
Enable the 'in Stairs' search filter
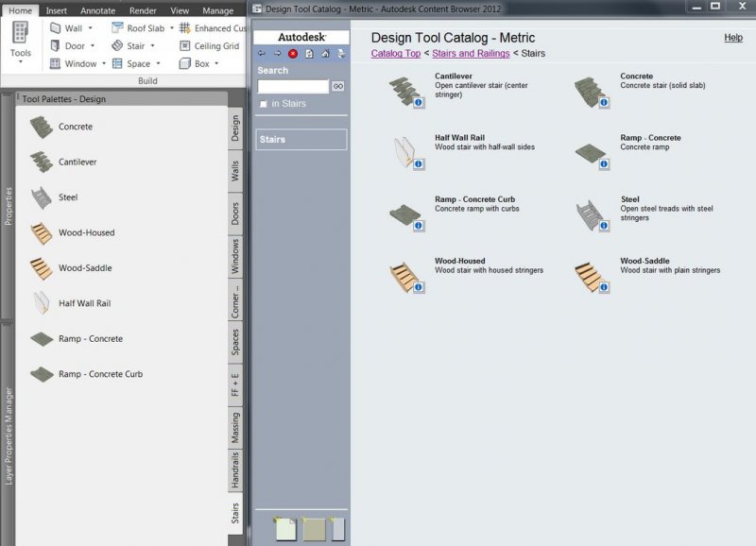(x=263, y=104)
